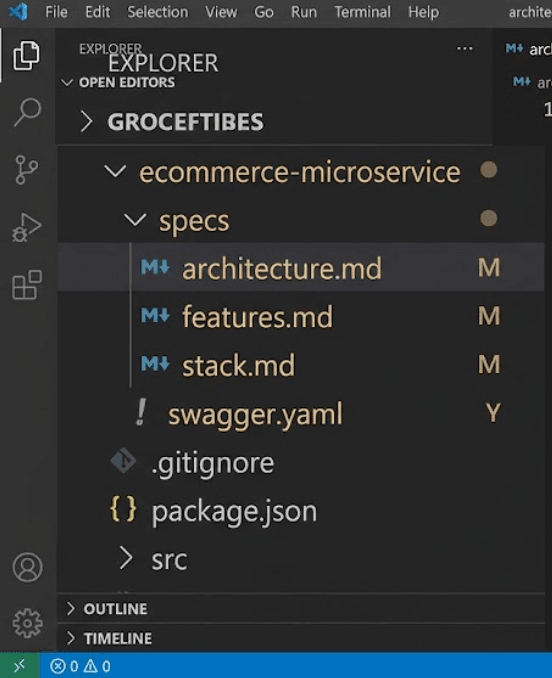Open the Run and Debug view
This screenshot has width=552, height=678.
[x=26, y=227]
